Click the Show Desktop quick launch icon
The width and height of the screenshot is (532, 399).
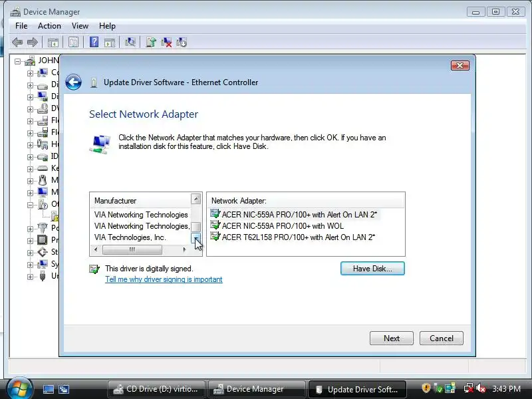(x=48, y=389)
